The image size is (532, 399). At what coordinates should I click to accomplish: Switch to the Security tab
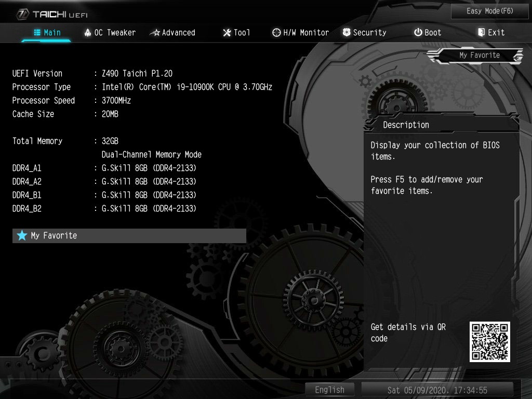pos(365,33)
